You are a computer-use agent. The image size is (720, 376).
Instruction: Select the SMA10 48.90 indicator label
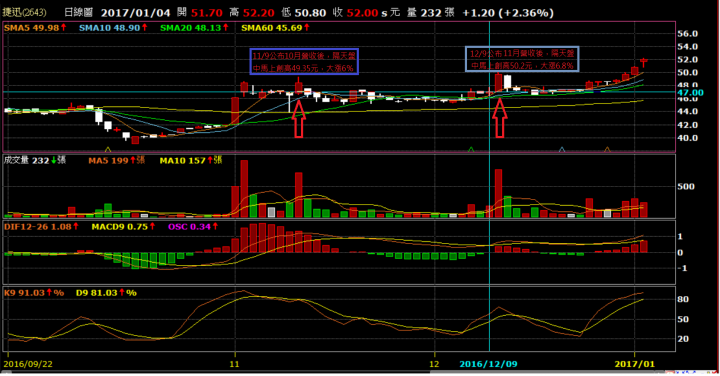[x=113, y=28]
